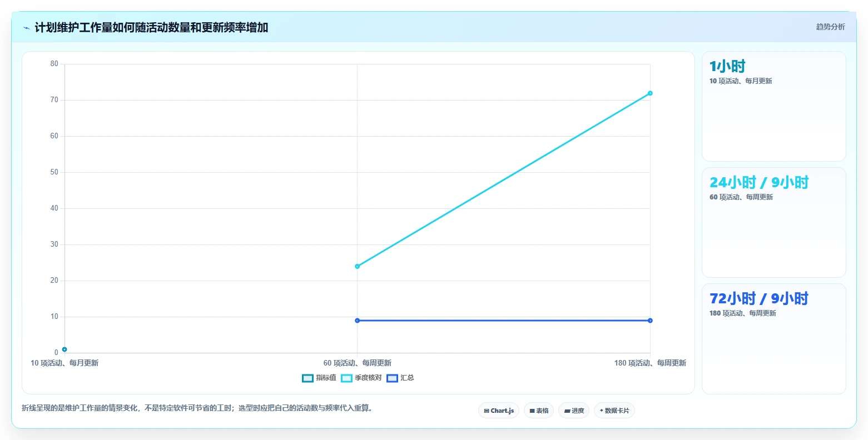Select the Chart.js chip

pos(499,411)
